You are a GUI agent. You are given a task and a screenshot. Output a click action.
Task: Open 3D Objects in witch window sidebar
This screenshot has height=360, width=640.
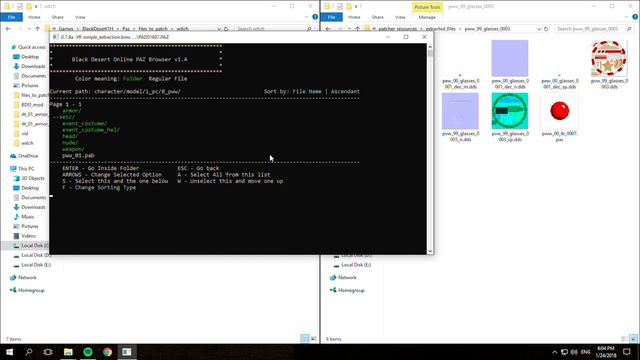[x=33, y=178]
